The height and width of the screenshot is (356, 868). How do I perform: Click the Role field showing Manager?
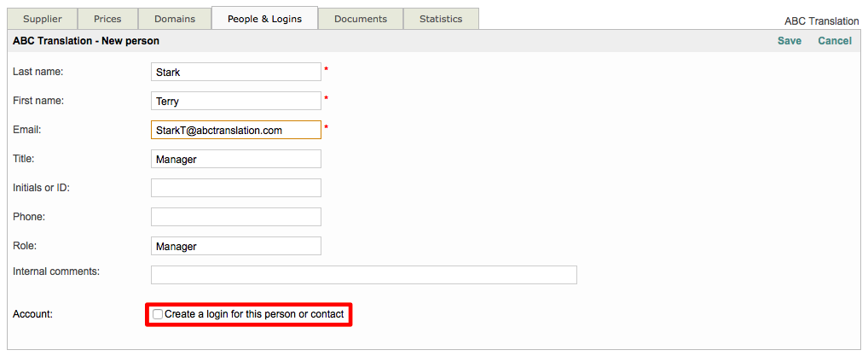(x=235, y=247)
